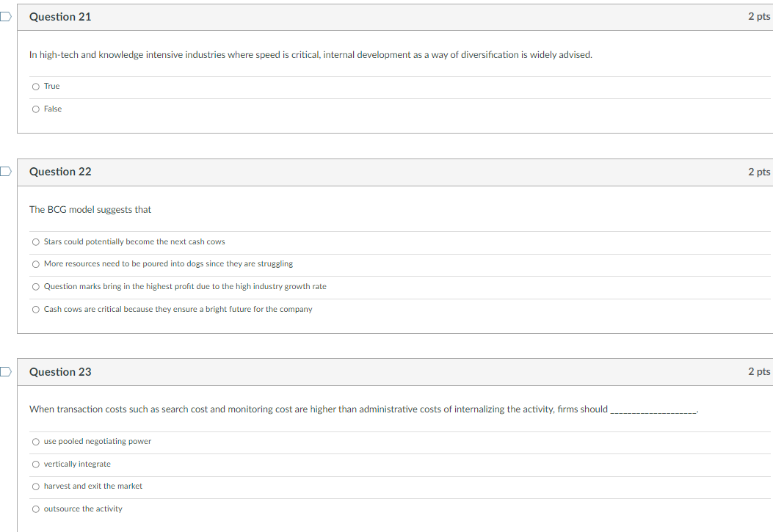
Task: Click the transaction costs question prompt
Action: point(364,409)
